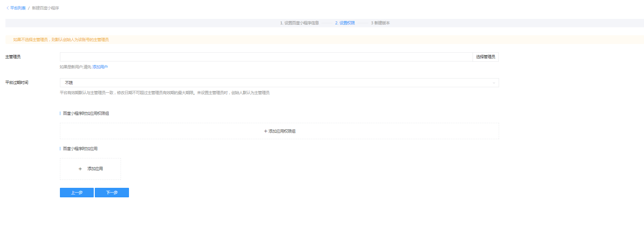Go to step 1 设置百度小程序信息
This screenshot has height=238, width=644.
coord(299,23)
